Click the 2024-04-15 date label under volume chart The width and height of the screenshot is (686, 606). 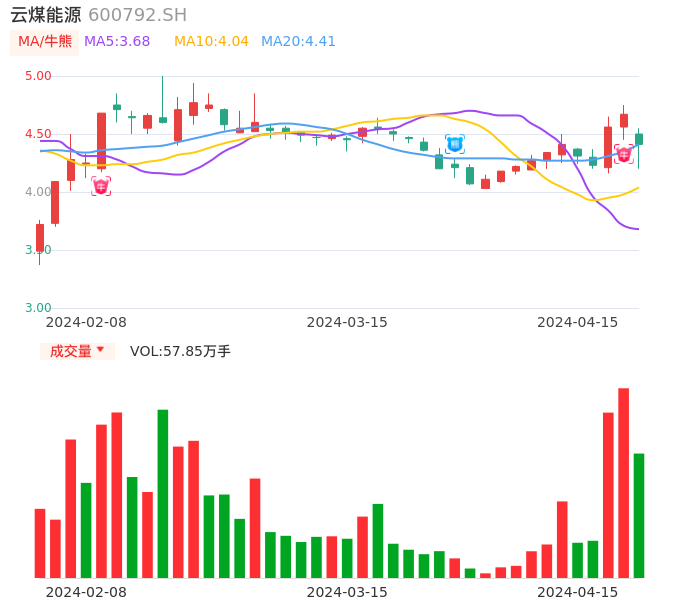point(578,592)
